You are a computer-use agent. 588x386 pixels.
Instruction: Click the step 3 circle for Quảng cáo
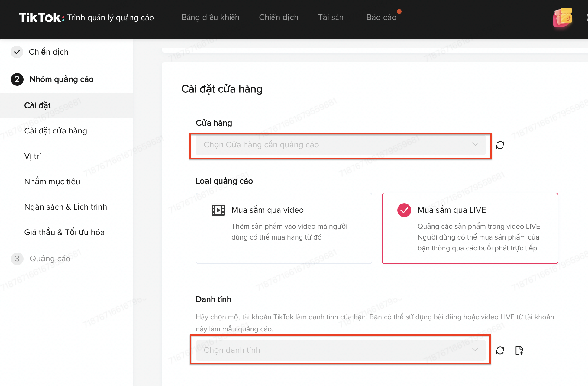click(17, 259)
